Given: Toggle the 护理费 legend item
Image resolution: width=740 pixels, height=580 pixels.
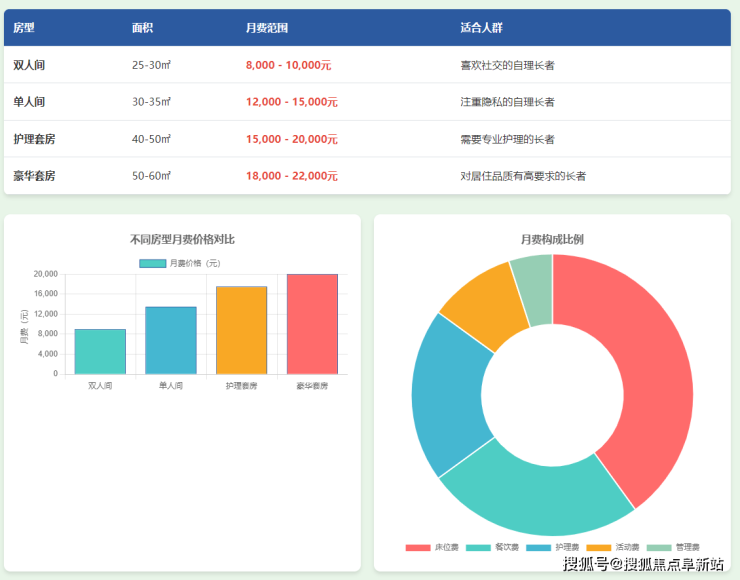Looking at the screenshot, I should 552,547.
